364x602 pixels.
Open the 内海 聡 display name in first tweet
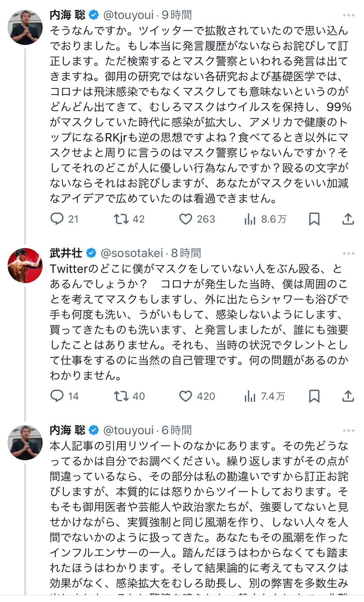pyautogui.click(x=68, y=16)
